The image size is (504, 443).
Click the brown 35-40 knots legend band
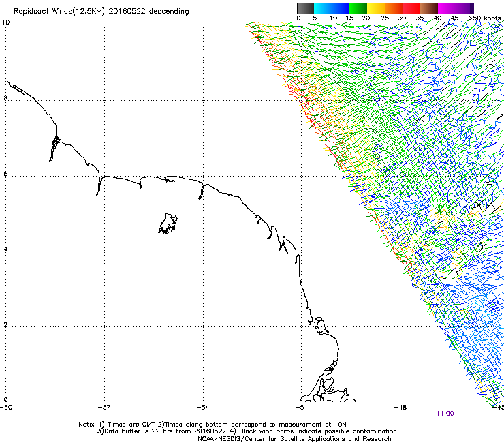pyautogui.click(x=429, y=8)
